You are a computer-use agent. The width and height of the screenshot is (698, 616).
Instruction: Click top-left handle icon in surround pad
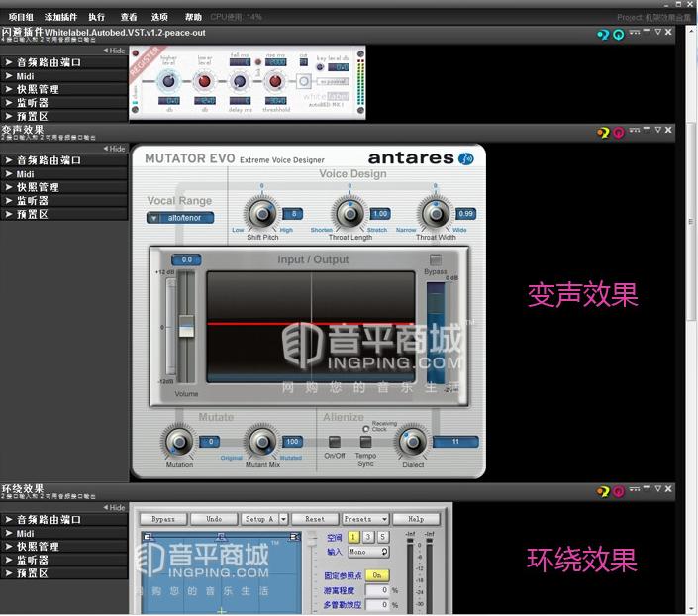pyautogui.click(x=148, y=536)
